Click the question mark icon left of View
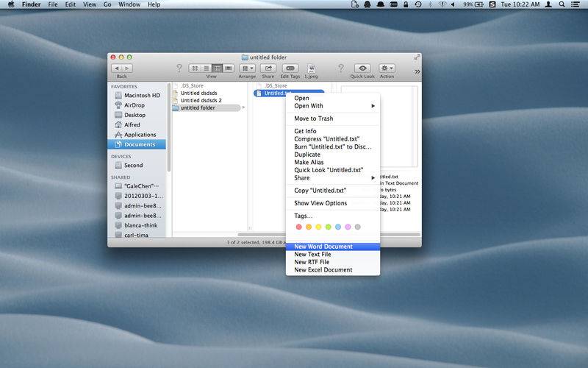 179,68
